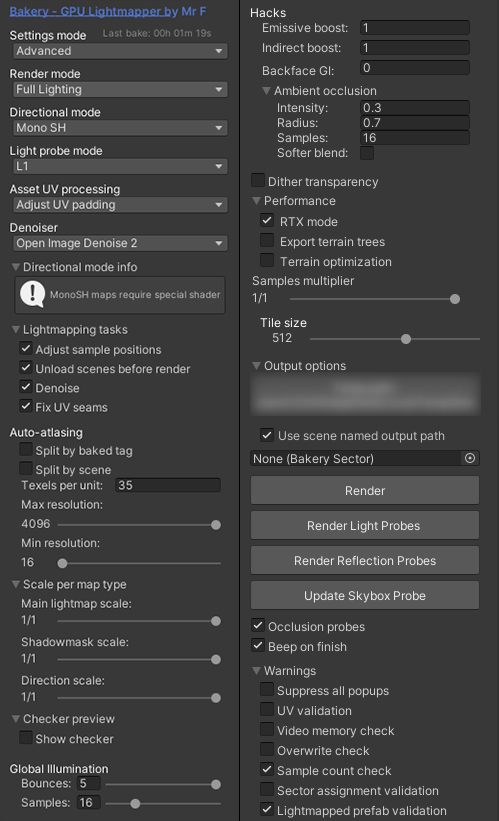Viewport: 499px width, 821px height.
Task: Open the Denoiser dropdown
Action: click(120, 243)
